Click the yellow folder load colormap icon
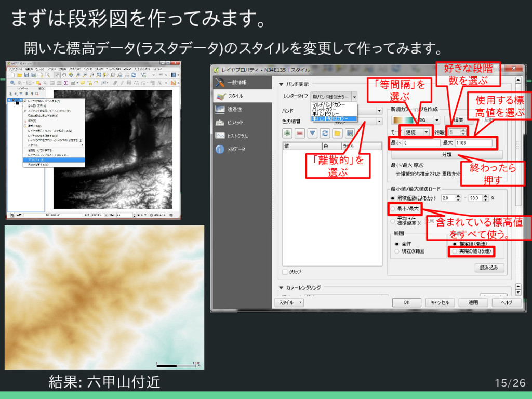Screen dimensions: 532x399 click(337, 133)
